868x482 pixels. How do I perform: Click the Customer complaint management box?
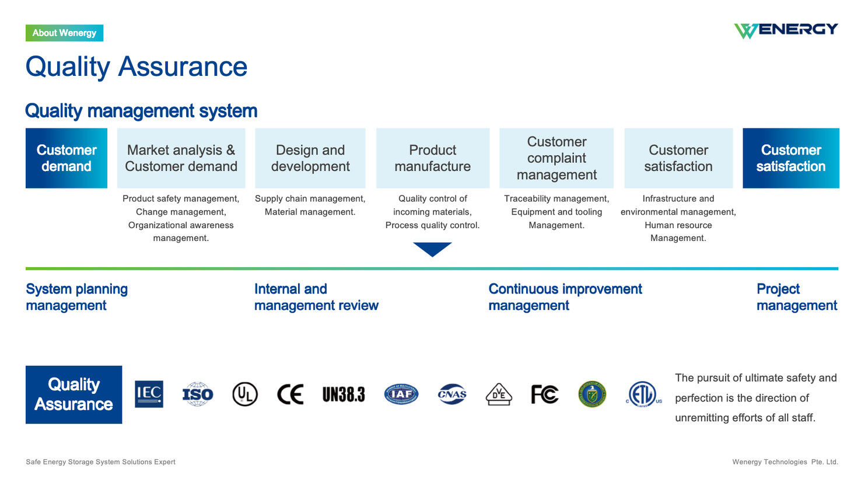click(x=556, y=158)
